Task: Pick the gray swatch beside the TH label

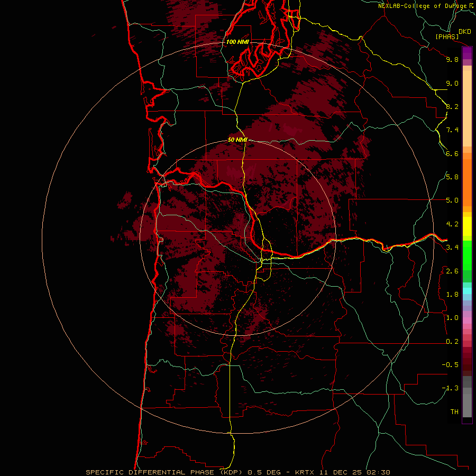Action: [x=467, y=407]
